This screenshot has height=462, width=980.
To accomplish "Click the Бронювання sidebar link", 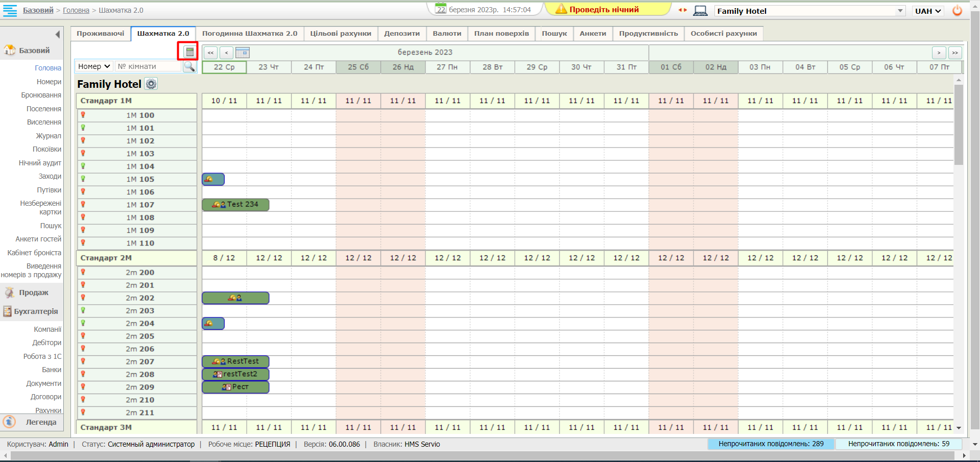I will pos(41,95).
